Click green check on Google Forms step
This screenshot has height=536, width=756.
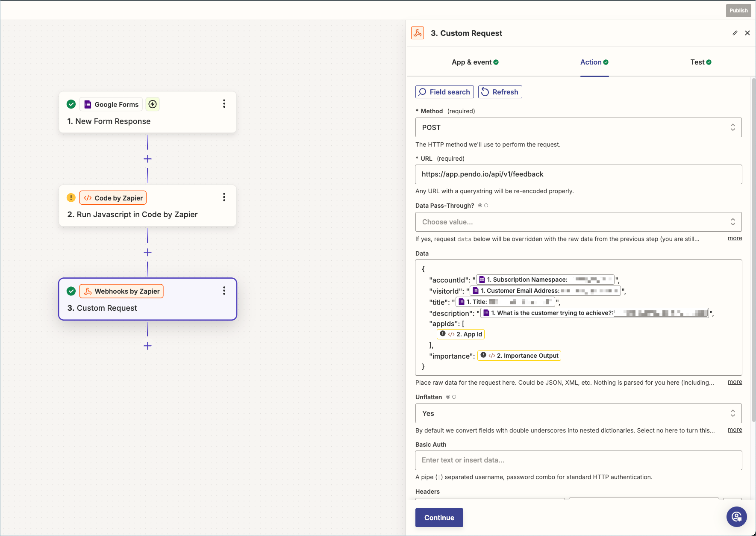pyautogui.click(x=71, y=104)
